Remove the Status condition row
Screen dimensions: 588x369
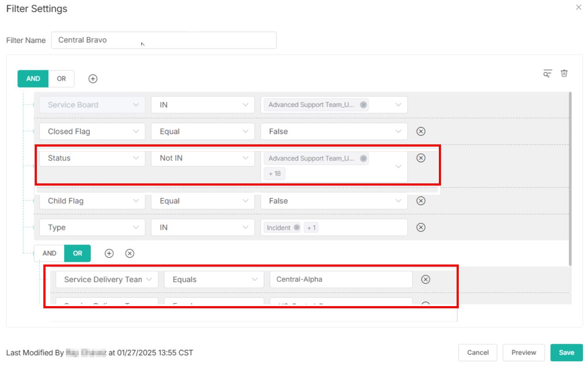420,158
